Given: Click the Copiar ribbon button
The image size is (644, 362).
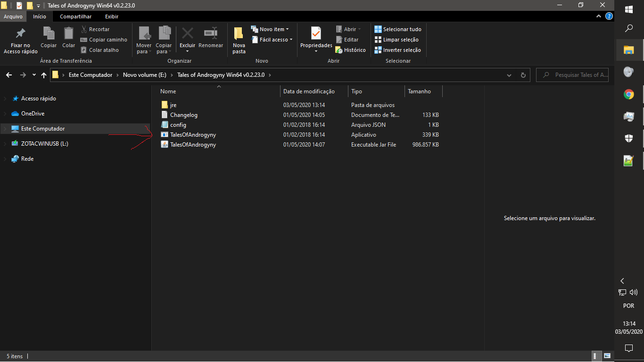Looking at the screenshot, I should coord(49,38).
